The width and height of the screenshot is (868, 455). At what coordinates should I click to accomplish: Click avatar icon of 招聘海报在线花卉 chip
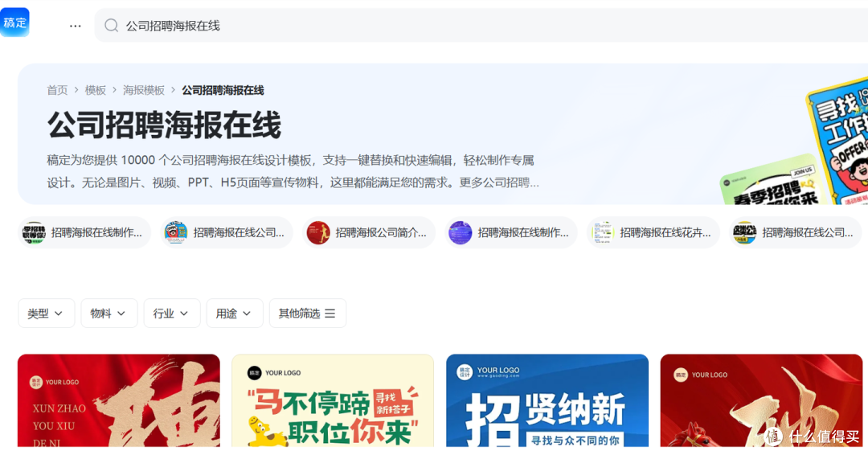click(603, 232)
